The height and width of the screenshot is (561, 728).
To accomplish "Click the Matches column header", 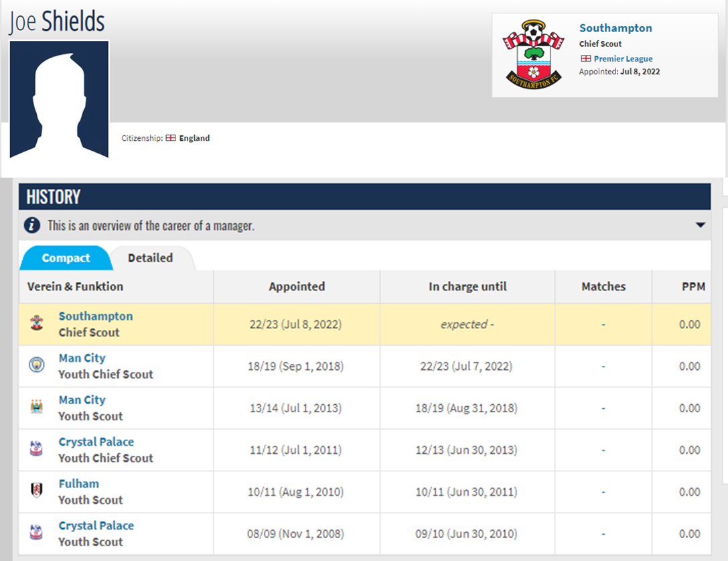I will coord(603,286).
